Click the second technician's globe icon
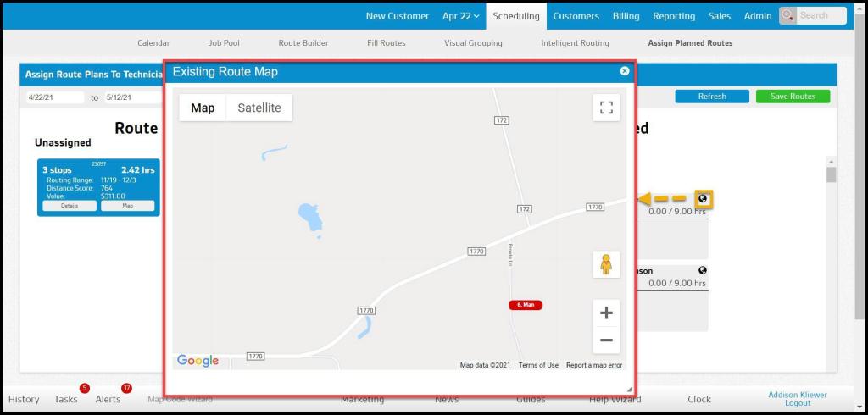Image resolution: width=868 pixels, height=415 pixels. (x=703, y=270)
